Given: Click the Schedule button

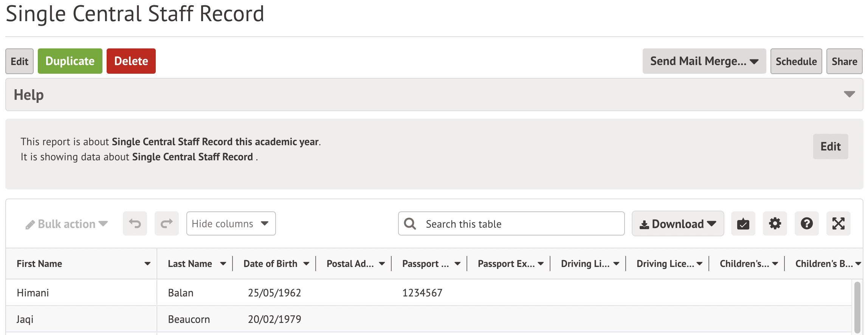Looking at the screenshot, I should click(796, 61).
